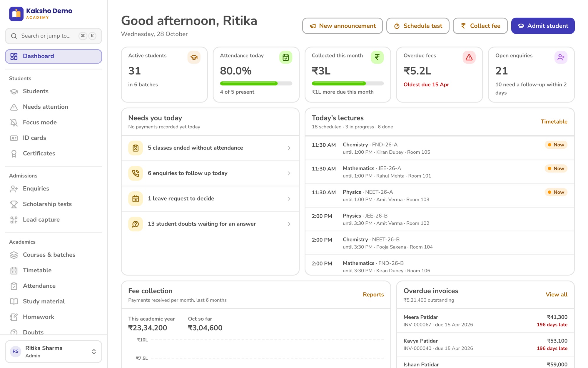588x368 pixels.
Task: Open Lead capture page
Action: 54,220
